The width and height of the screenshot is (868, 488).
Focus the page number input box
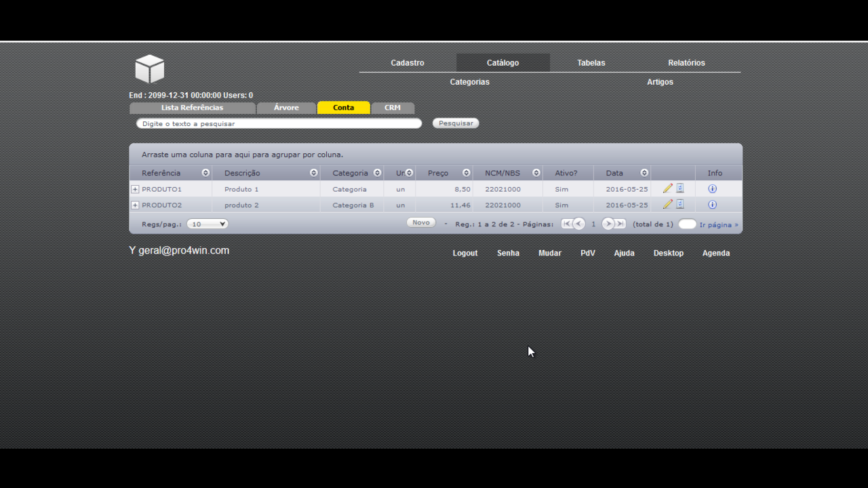pyautogui.click(x=687, y=224)
